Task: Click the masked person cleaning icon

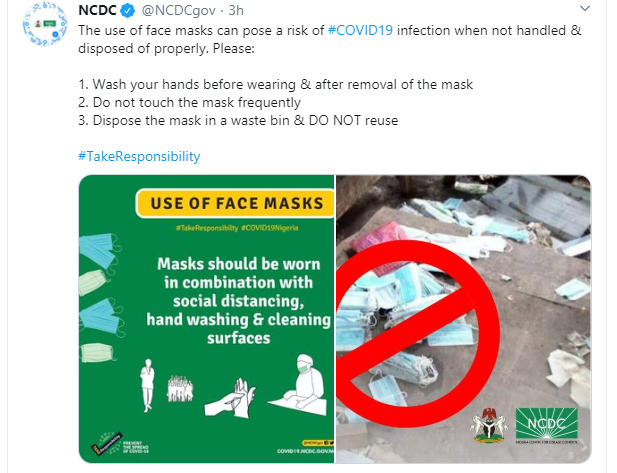Action: coord(298,385)
